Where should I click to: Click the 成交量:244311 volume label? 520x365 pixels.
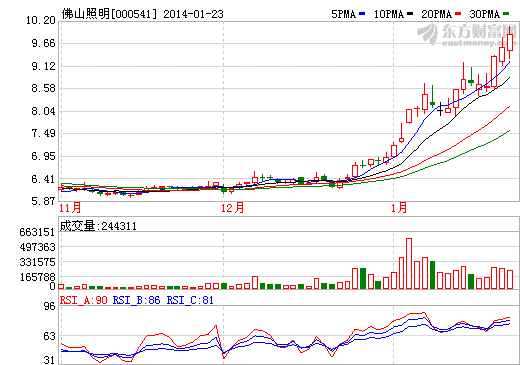98,226
